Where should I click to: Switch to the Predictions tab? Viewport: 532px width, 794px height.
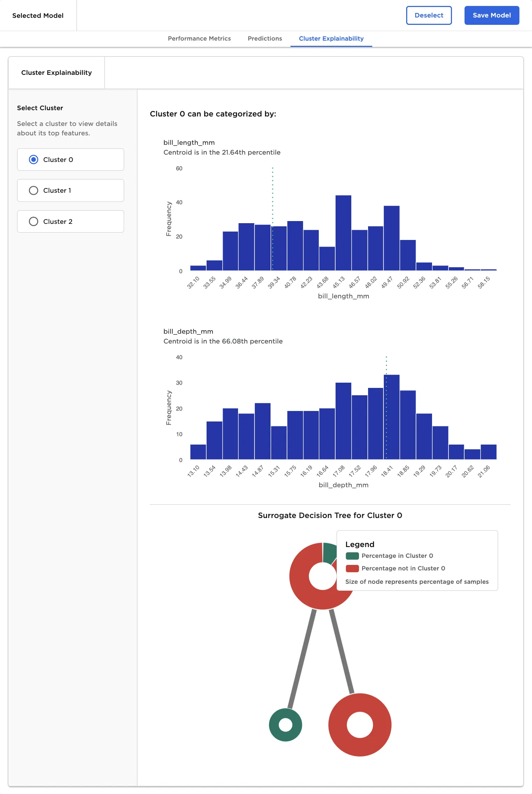(265, 38)
